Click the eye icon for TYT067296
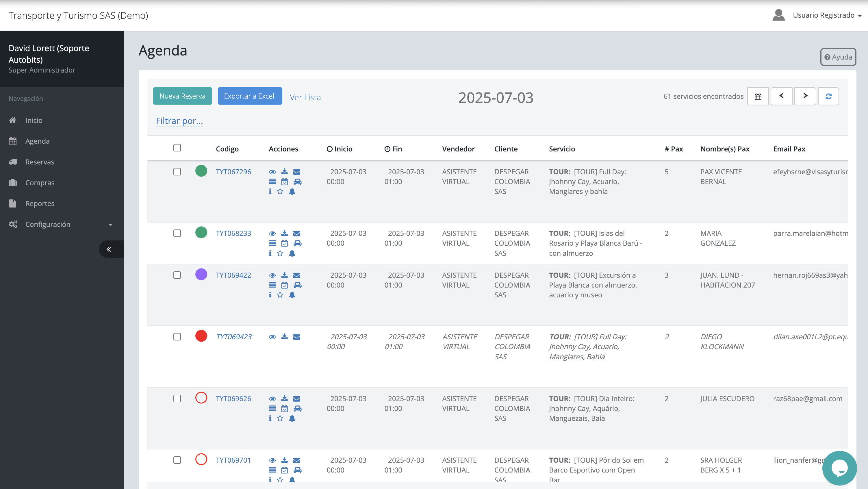Viewport: 868px width, 489px height. tap(272, 172)
